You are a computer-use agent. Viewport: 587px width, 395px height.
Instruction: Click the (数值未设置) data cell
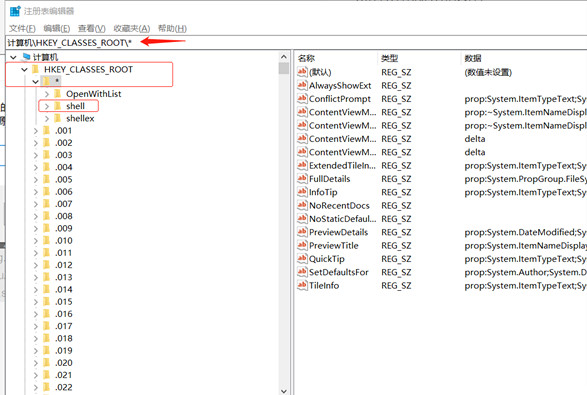(488, 72)
